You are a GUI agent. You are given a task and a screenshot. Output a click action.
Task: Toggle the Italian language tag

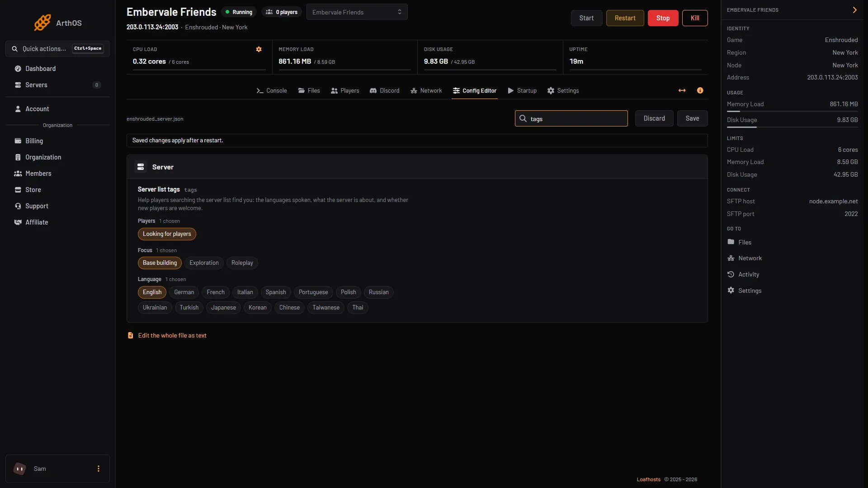245,292
